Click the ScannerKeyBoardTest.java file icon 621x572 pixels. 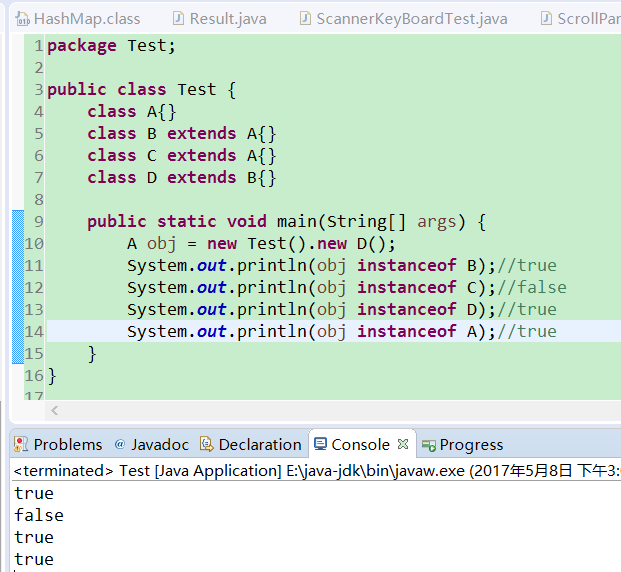(305, 19)
